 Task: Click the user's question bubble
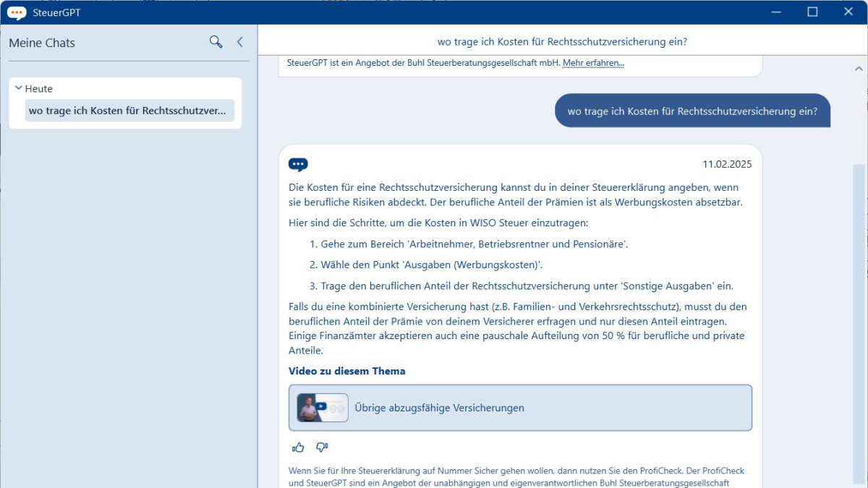[x=692, y=111]
